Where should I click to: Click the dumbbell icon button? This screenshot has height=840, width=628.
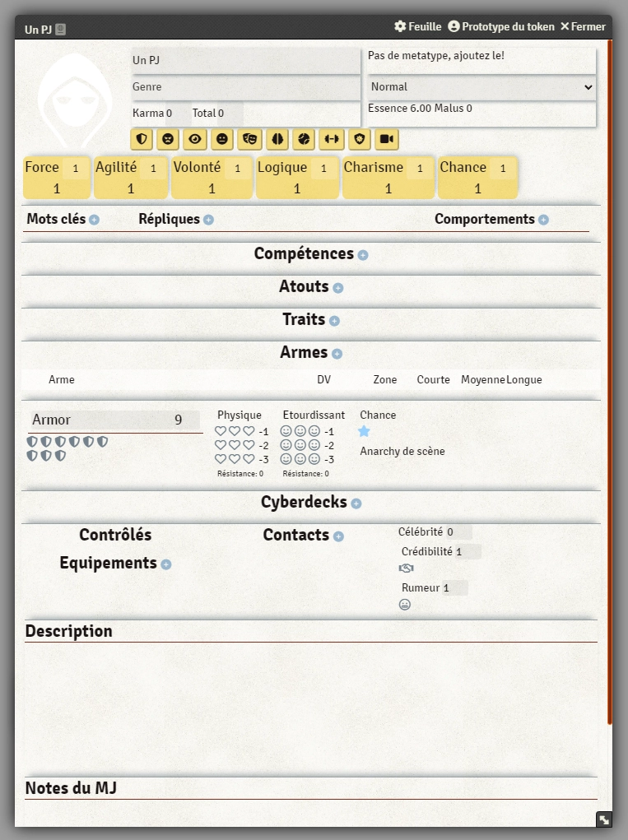(332, 139)
